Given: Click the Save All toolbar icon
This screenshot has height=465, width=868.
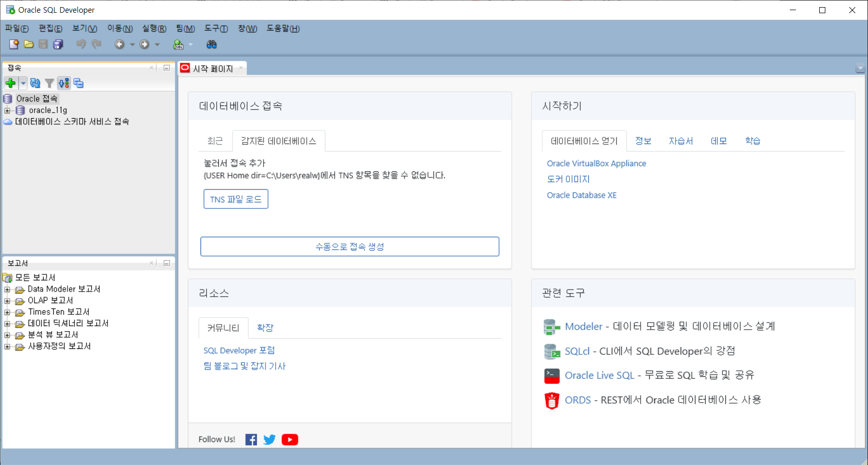Looking at the screenshot, I should click(58, 44).
